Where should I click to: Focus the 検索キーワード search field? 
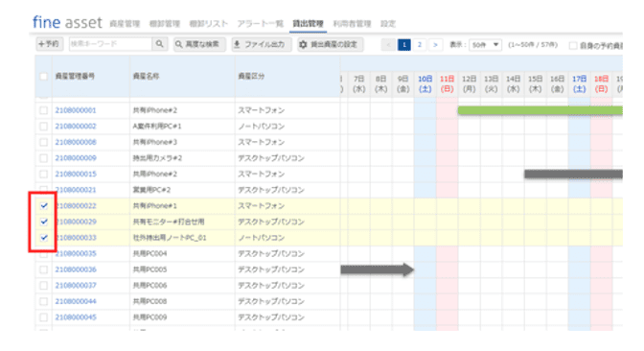tap(110, 44)
